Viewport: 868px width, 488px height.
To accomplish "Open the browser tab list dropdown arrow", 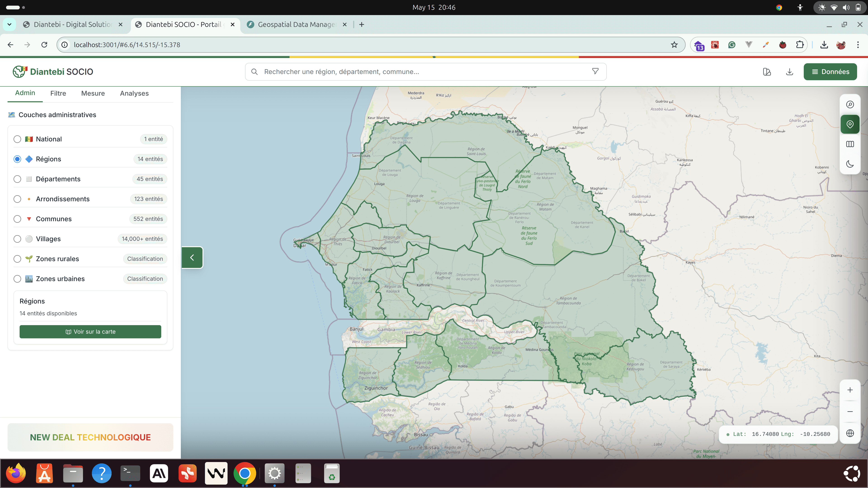I will pos(9,24).
